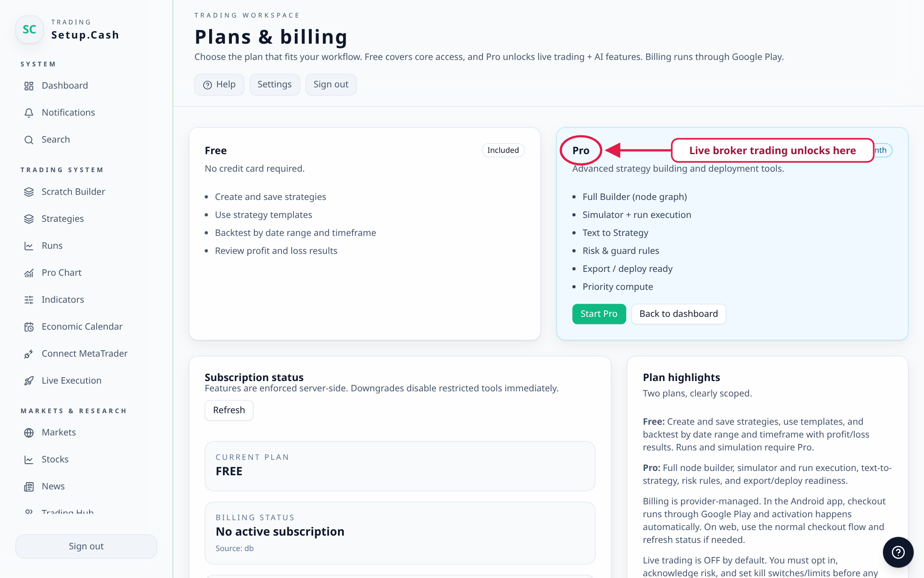Open Scratch Builder layers icon
Screen dimensions: 924x578
pyautogui.click(x=29, y=192)
